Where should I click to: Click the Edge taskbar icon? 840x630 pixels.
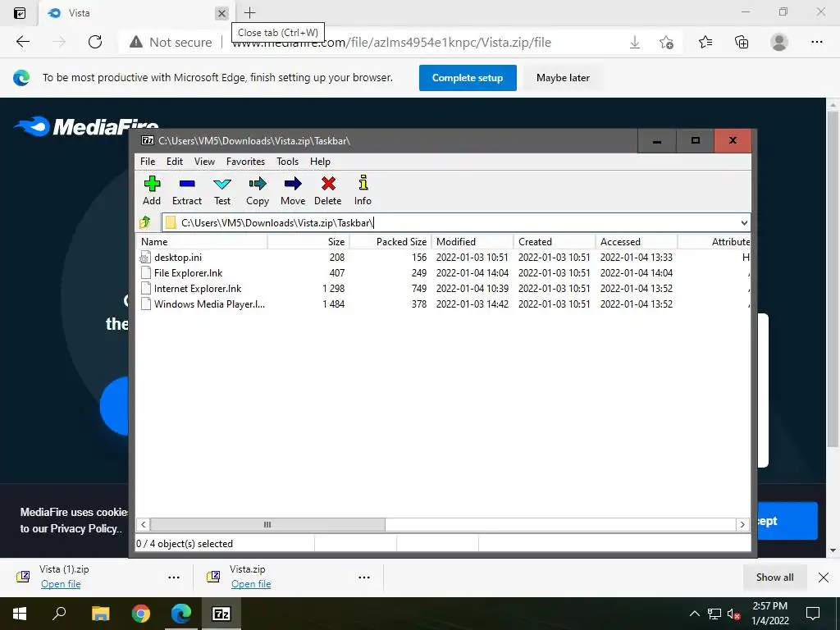[181, 614]
